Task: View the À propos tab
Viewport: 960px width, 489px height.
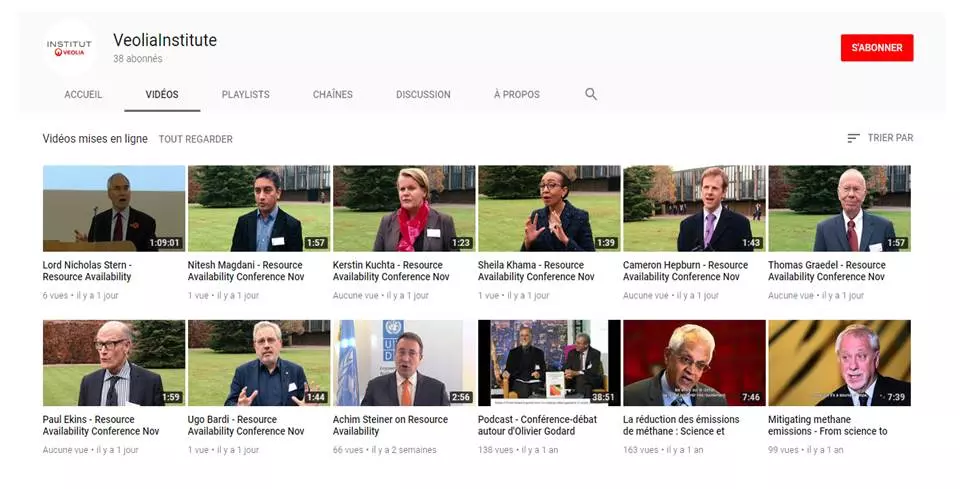Action: (x=516, y=94)
